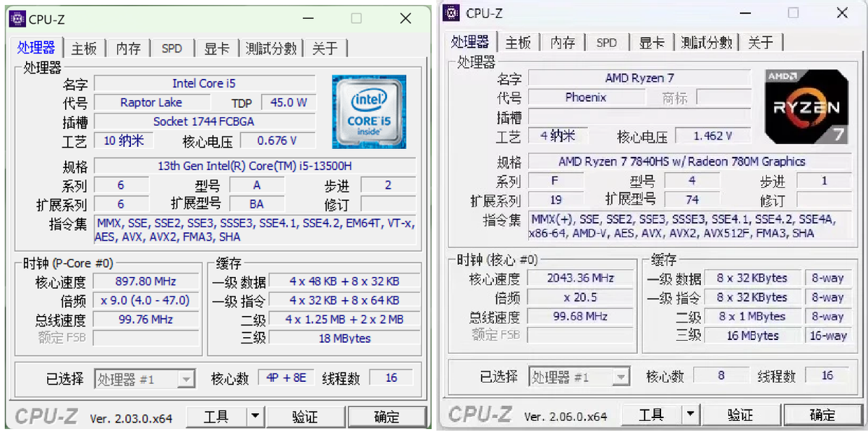This screenshot has height=434, width=868.
Task: Open 关于 tab in the left window
Action: (x=325, y=48)
